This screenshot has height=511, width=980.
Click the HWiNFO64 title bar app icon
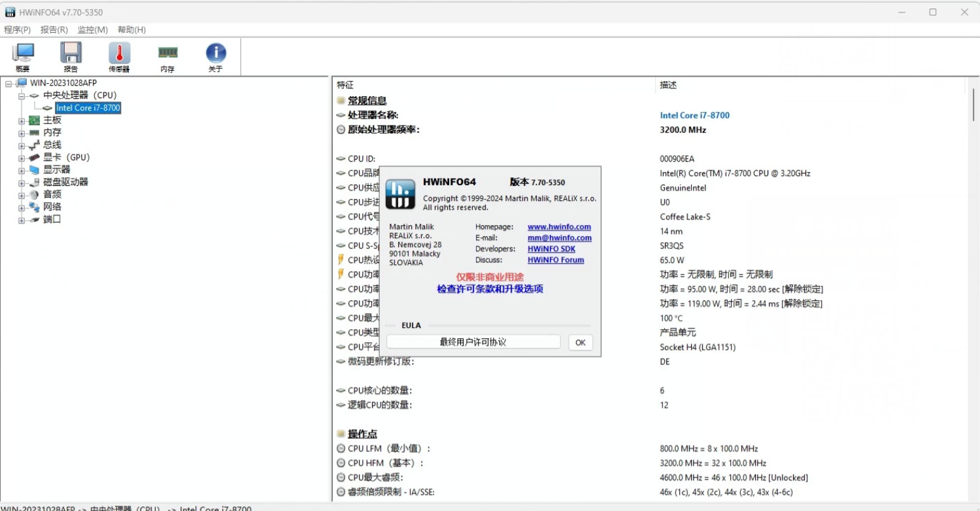coord(10,12)
